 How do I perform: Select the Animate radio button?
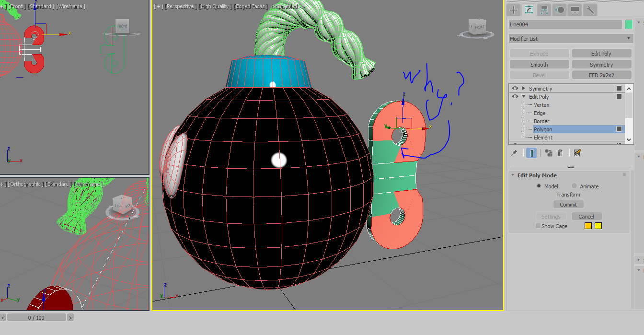pos(574,186)
